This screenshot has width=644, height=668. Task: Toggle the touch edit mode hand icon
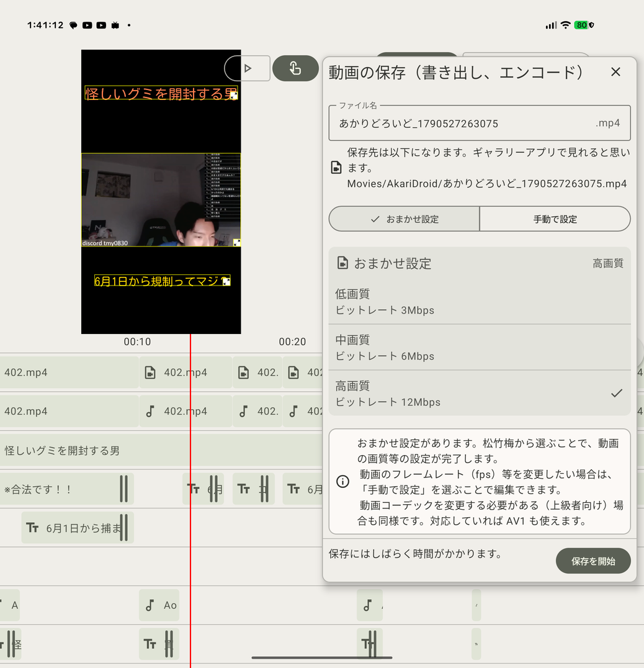(x=295, y=68)
